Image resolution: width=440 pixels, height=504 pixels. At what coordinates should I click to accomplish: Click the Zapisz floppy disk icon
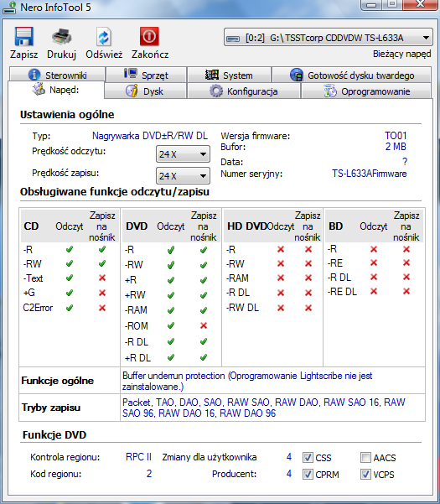[23, 36]
